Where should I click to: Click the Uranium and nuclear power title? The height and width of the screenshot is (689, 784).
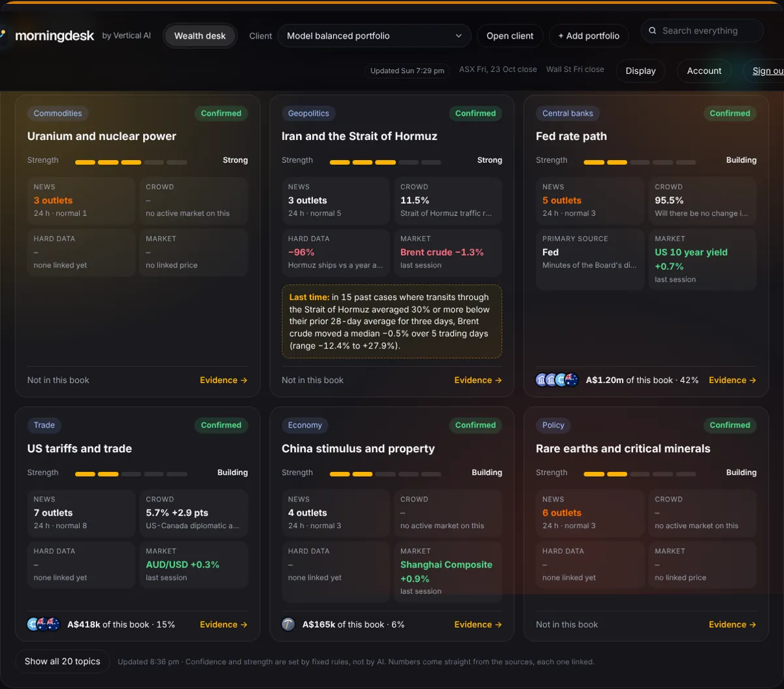coord(102,136)
